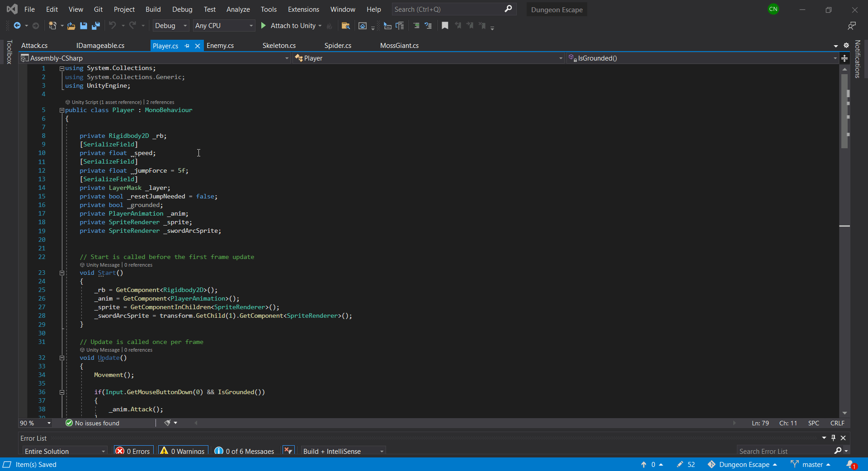Start debugging with the green Attach to Unity play icon

click(x=264, y=26)
